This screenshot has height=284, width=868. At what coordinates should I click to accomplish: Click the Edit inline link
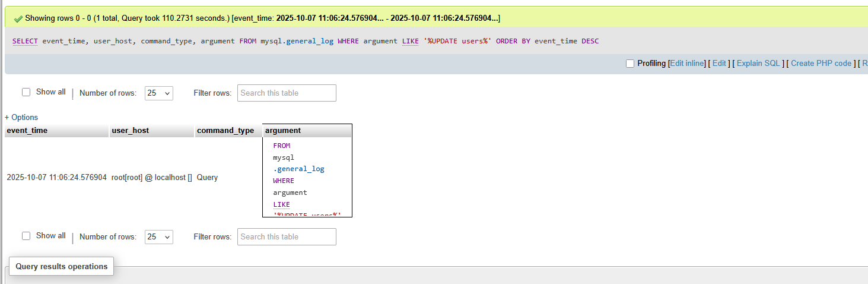[x=687, y=64]
